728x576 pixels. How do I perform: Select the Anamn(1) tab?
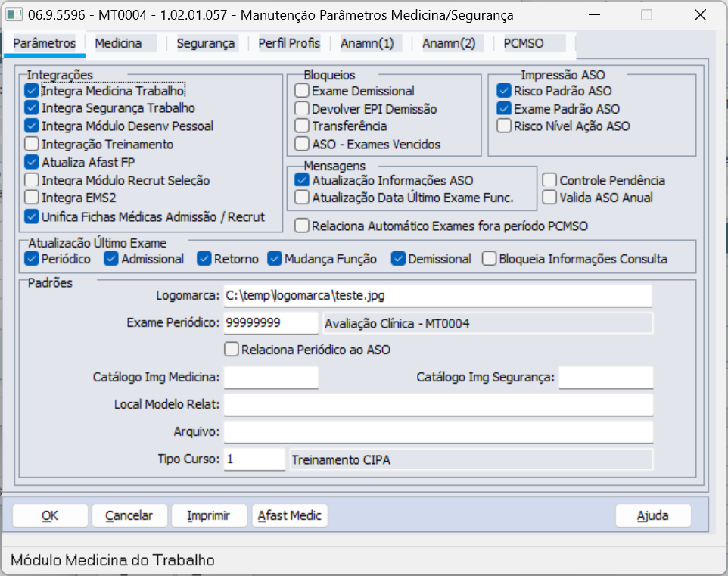pyautogui.click(x=367, y=43)
